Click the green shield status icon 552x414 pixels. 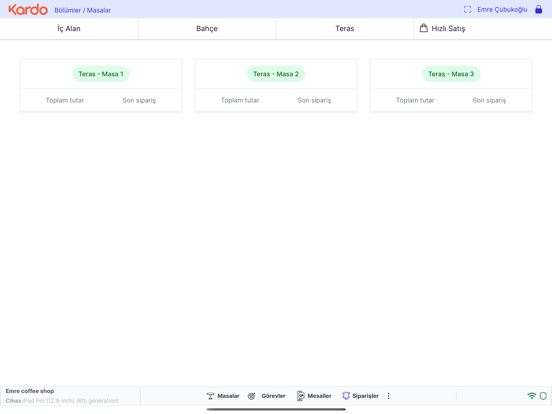tap(543, 396)
